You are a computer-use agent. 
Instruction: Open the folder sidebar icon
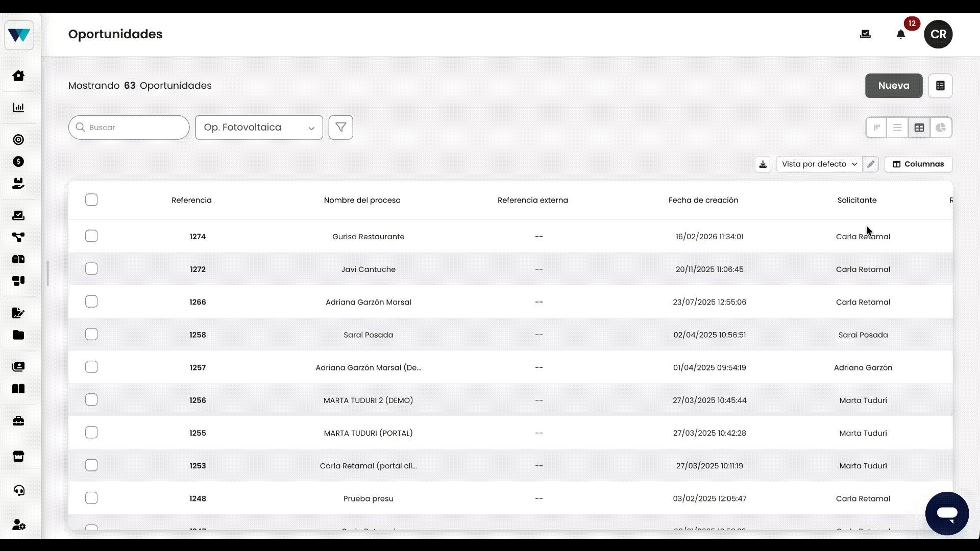click(18, 335)
